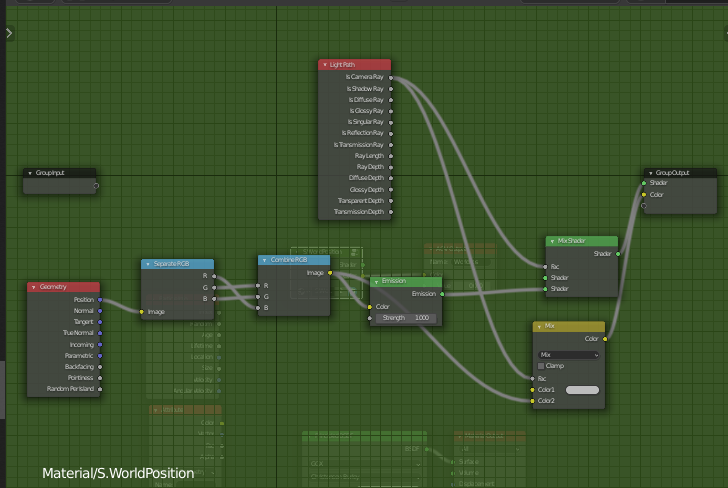Expand the side panel arrow
Screen dimensions: 728x488
(x=9, y=33)
